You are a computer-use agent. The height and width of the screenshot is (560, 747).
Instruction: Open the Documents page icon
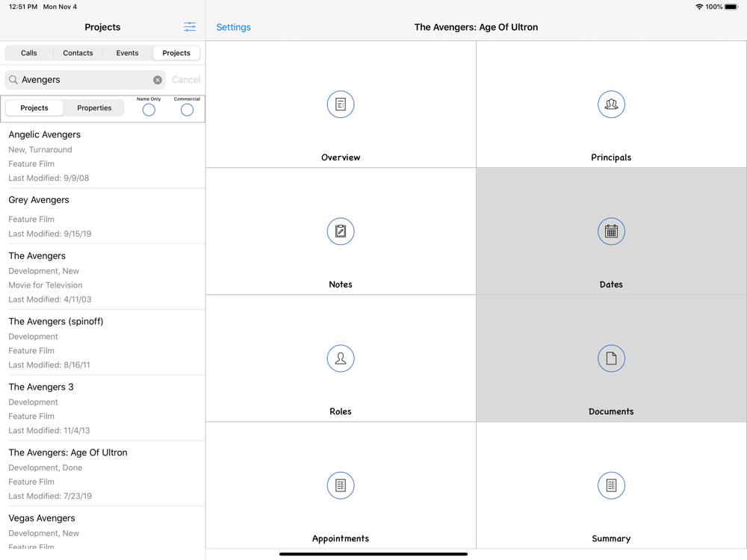(611, 358)
